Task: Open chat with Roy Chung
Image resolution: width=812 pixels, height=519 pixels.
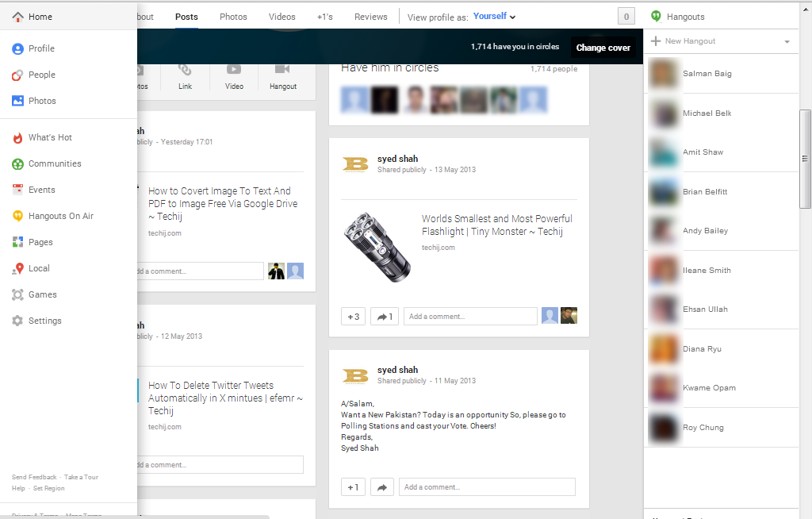Action: [x=722, y=428]
